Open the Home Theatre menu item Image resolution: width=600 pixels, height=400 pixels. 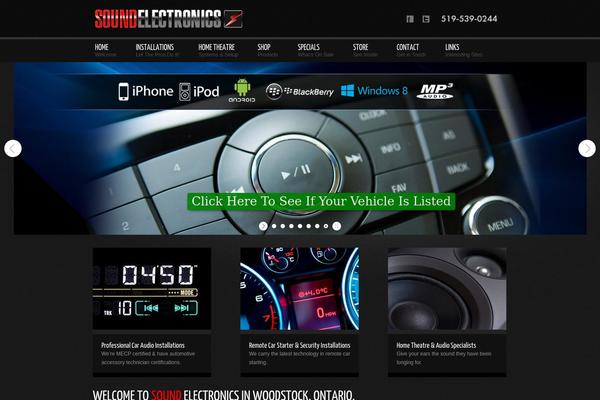[x=217, y=47]
